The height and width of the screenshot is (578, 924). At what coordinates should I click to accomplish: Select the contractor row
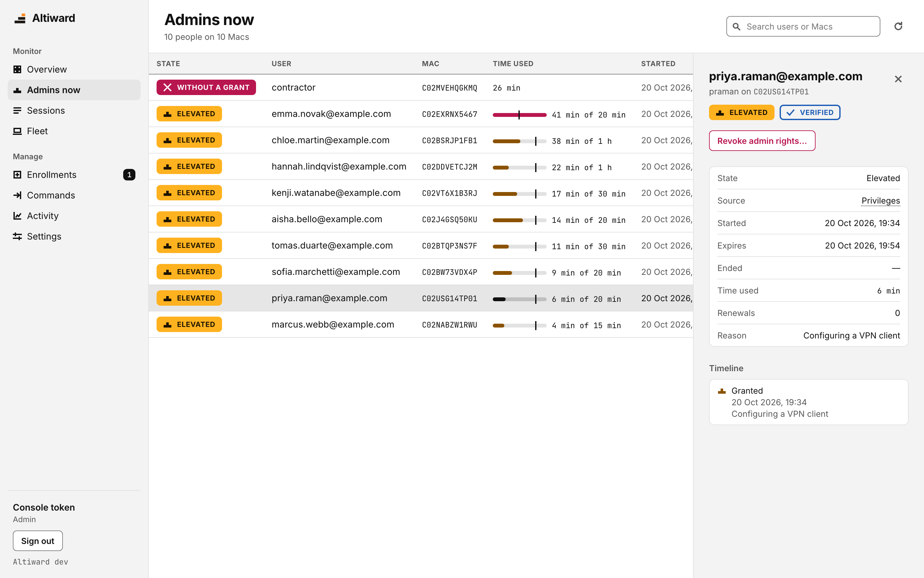(x=421, y=88)
